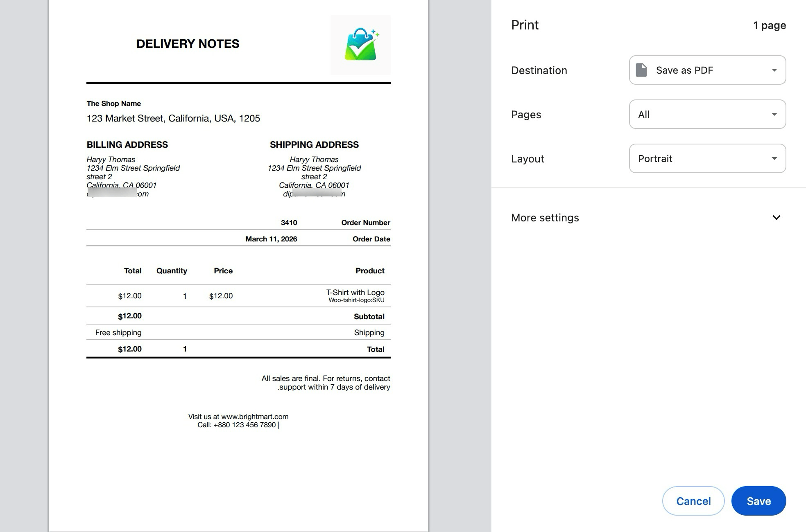Screen dimensions: 806x532
Task: Save the document as PDF
Action: pyautogui.click(x=758, y=500)
